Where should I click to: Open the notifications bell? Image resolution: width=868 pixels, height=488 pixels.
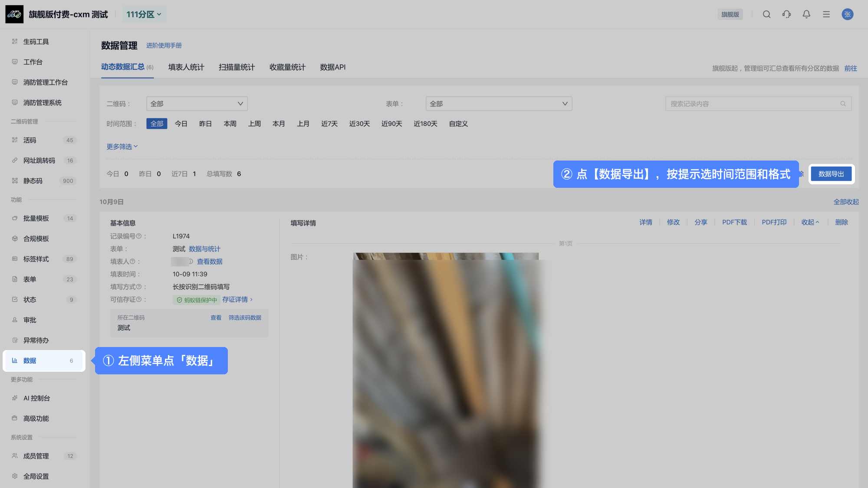point(806,14)
